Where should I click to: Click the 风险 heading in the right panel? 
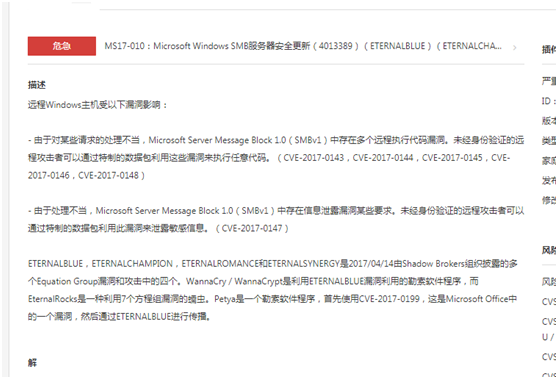[549, 251]
